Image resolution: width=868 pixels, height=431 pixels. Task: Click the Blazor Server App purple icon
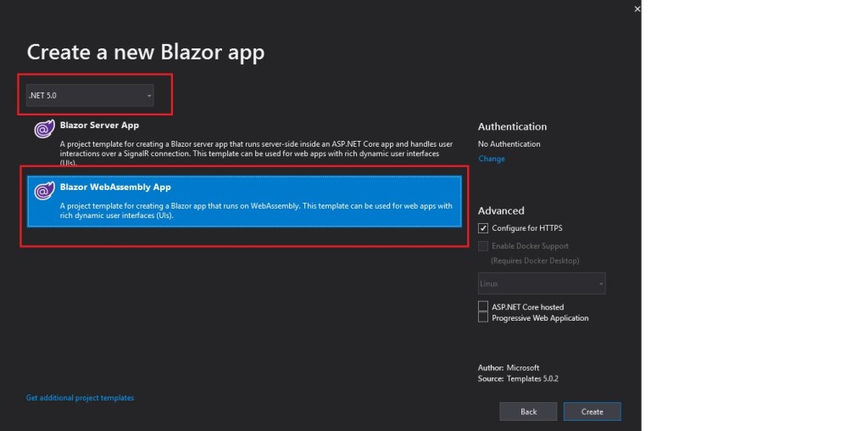click(44, 130)
